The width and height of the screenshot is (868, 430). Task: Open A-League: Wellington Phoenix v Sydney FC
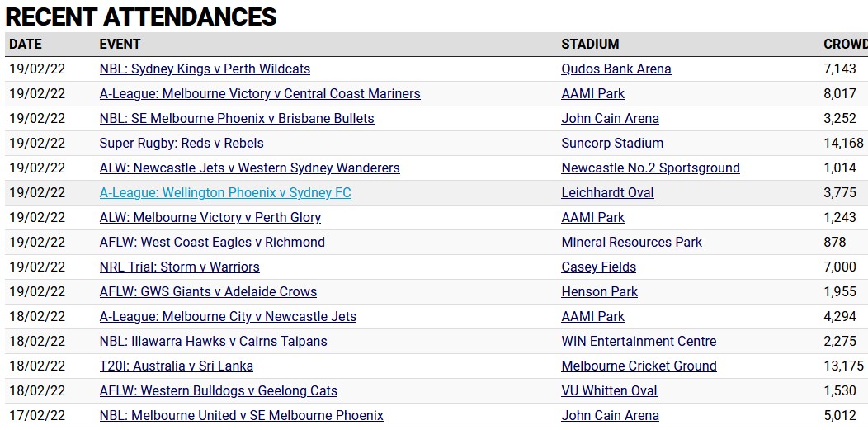click(x=225, y=192)
